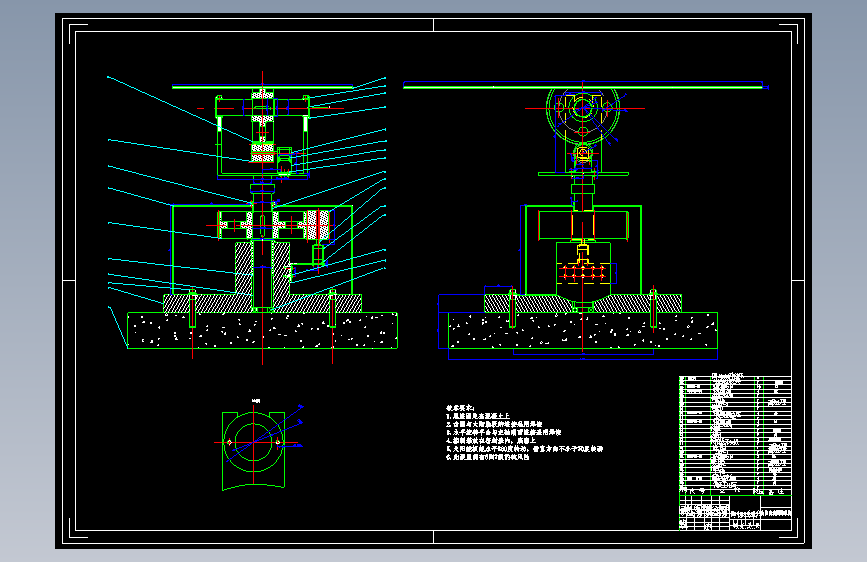The width and height of the screenshot is (867, 562).
Task: Select the hatched base plate in left view
Action: point(262,303)
